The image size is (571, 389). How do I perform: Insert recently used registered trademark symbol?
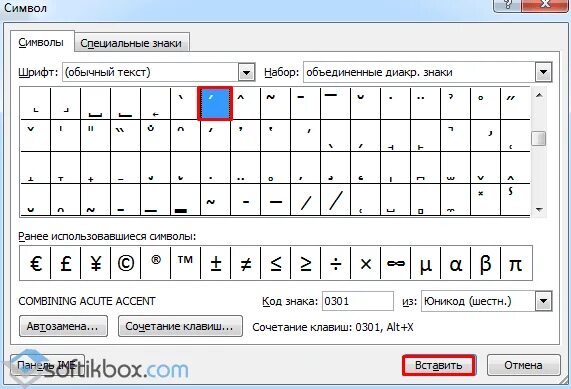pos(155,263)
